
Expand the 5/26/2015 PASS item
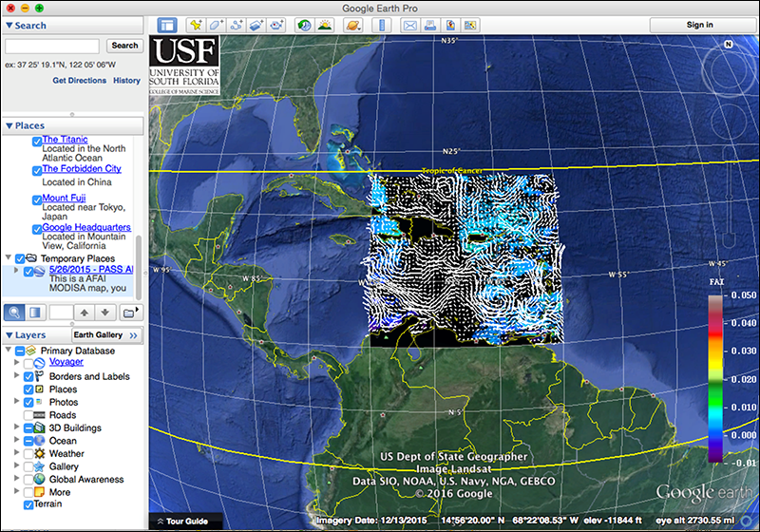click(x=16, y=271)
